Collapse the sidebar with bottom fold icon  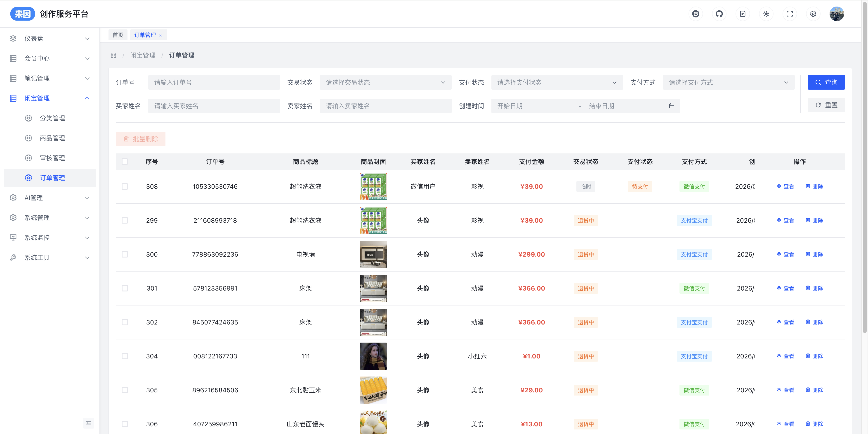89,423
